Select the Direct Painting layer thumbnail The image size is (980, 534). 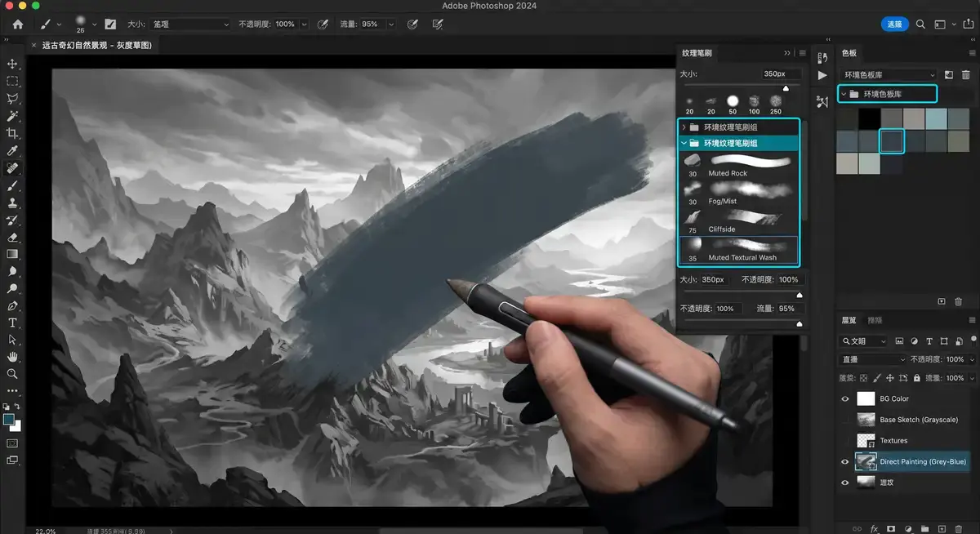click(x=865, y=461)
